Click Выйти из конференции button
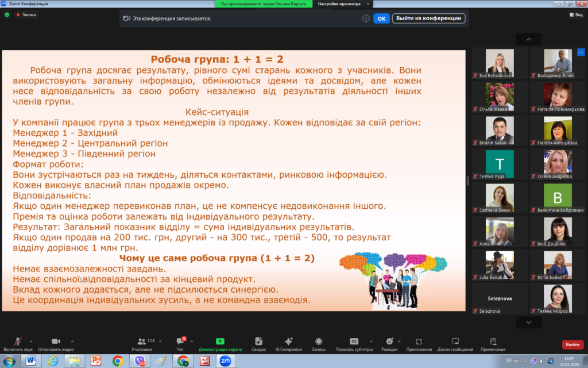588x368 pixels. [x=428, y=18]
